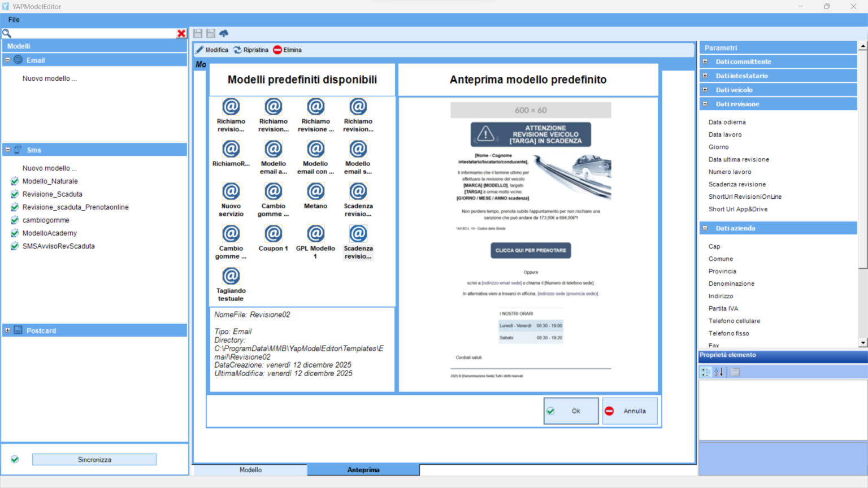The image size is (868, 488).
Task: Collapse the Email models section
Action: (8, 60)
